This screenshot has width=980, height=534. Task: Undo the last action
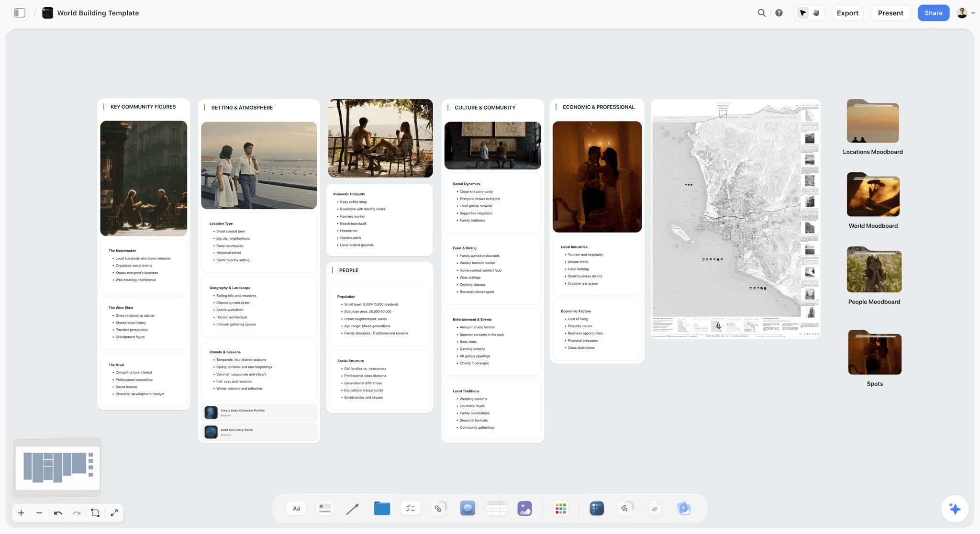point(58,513)
